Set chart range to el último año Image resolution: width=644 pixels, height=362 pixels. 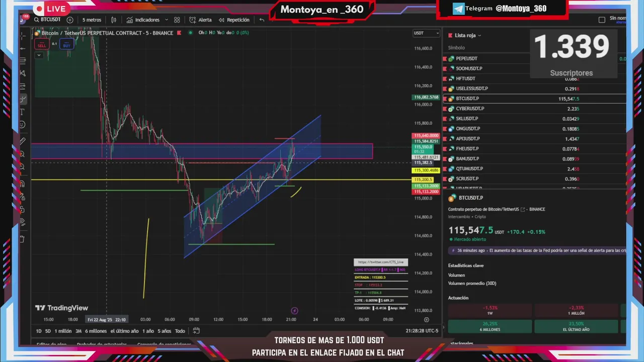(124, 331)
